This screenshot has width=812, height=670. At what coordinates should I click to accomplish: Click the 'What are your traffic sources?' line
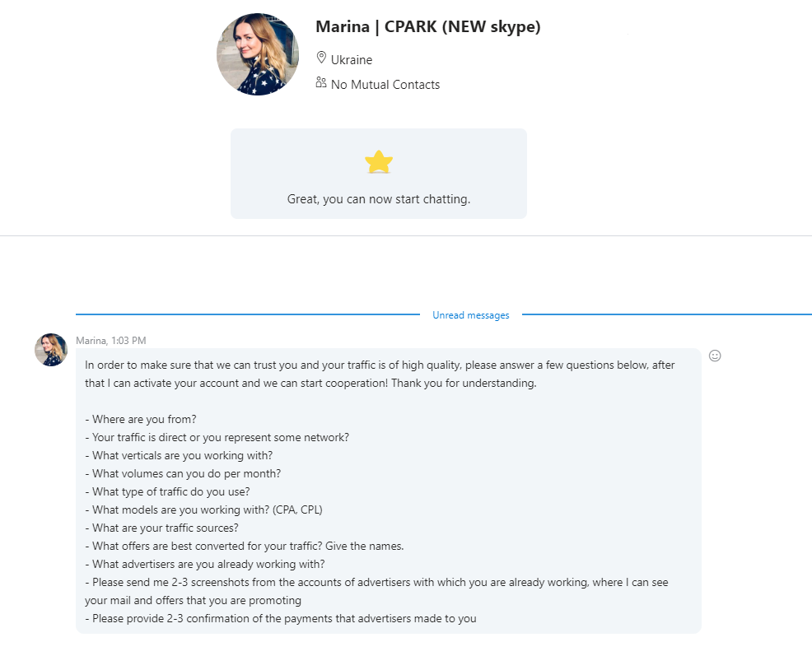pos(161,528)
